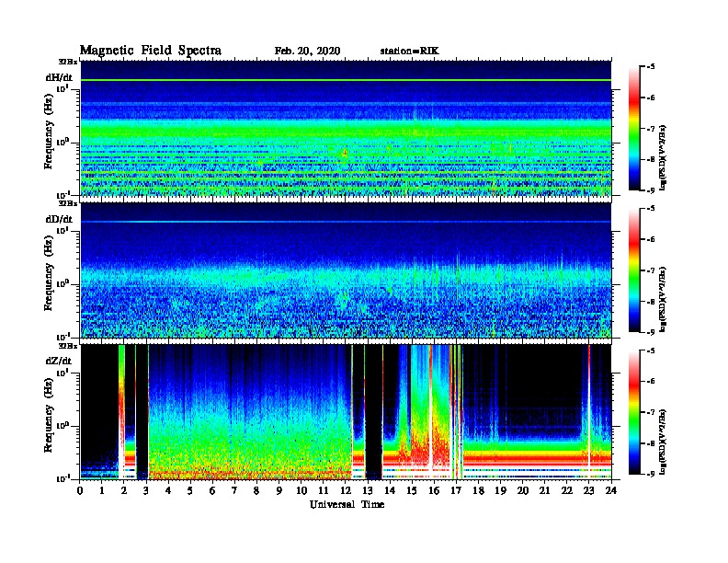Click hour "16" on Universal Time axis

[434, 490]
